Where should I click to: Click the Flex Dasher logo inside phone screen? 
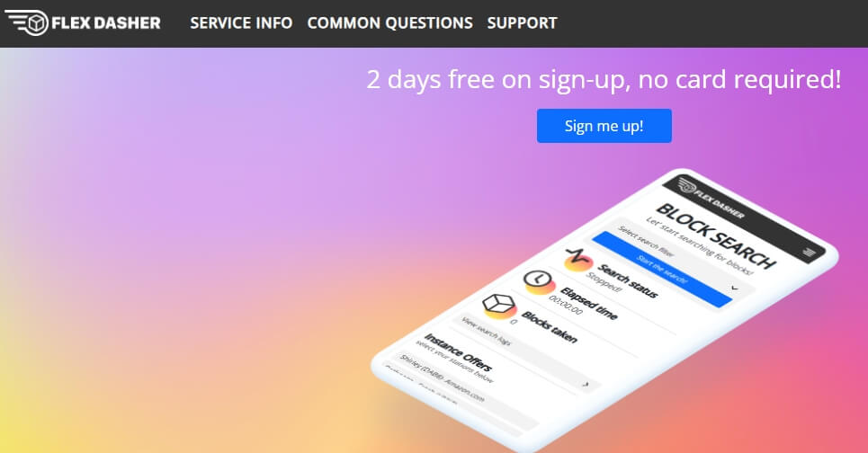[711, 197]
